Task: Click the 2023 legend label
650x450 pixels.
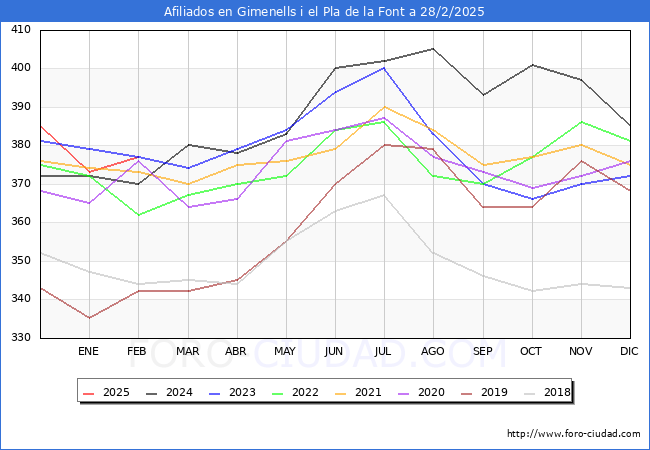Action: 242,392
